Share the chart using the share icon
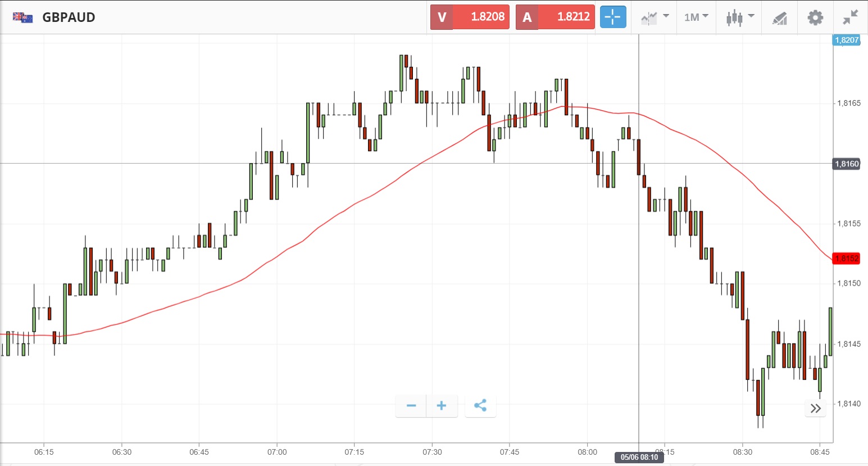The image size is (868, 466). click(x=480, y=406)
